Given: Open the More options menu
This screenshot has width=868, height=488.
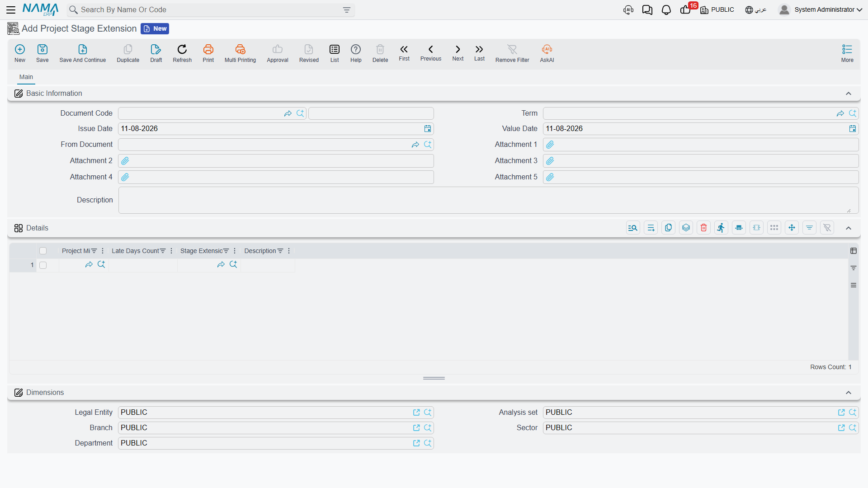Looking at the screenshot, I should 847,53.
